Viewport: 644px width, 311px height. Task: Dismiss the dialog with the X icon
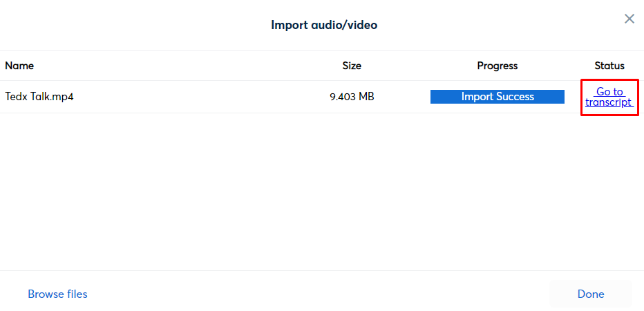pyautogui.click(x=629, y=19)
